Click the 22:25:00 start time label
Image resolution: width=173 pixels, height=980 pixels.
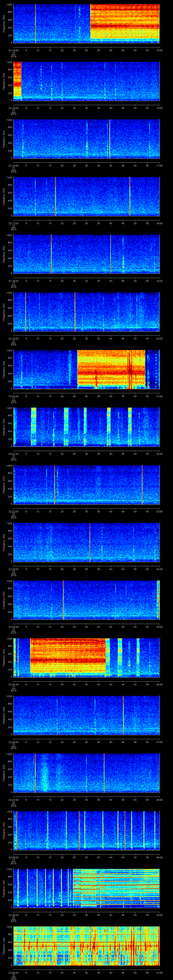pos(13,684)
